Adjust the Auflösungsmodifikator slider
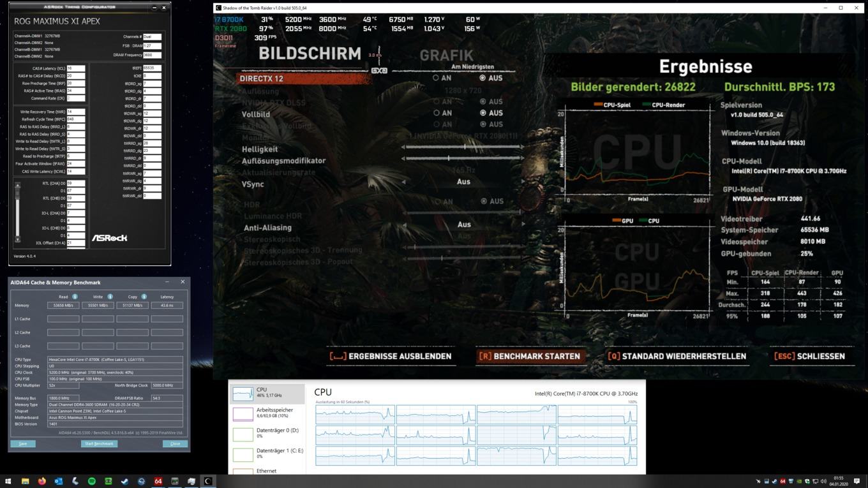868x488 pixels. [x=463, y=158]
